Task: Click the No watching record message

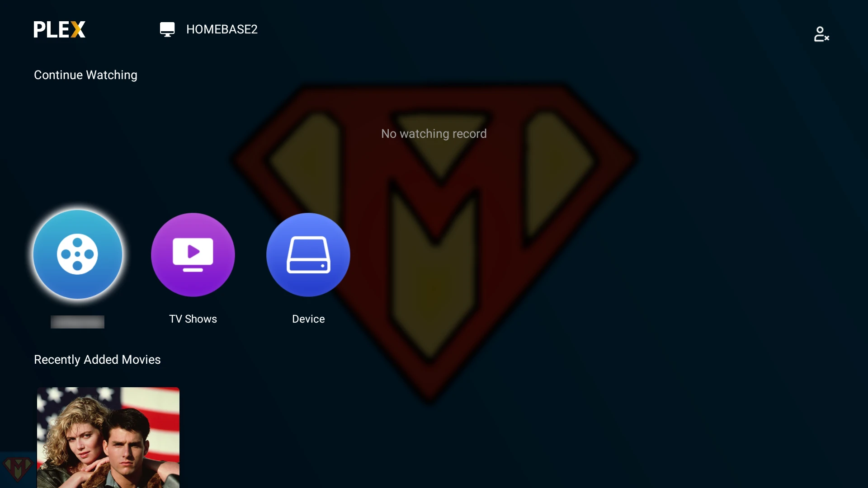Action: [434, 134]
